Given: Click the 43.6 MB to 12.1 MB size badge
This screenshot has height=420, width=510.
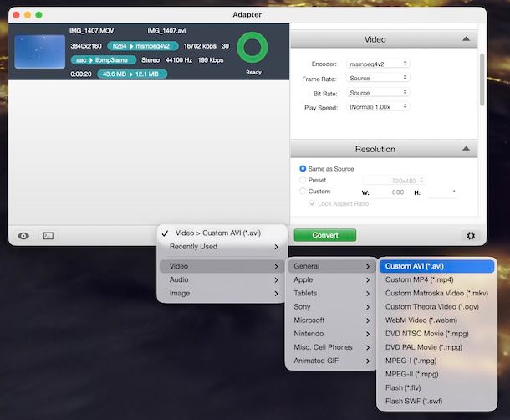Looking at the screenshot, I should tap(131, 74).
